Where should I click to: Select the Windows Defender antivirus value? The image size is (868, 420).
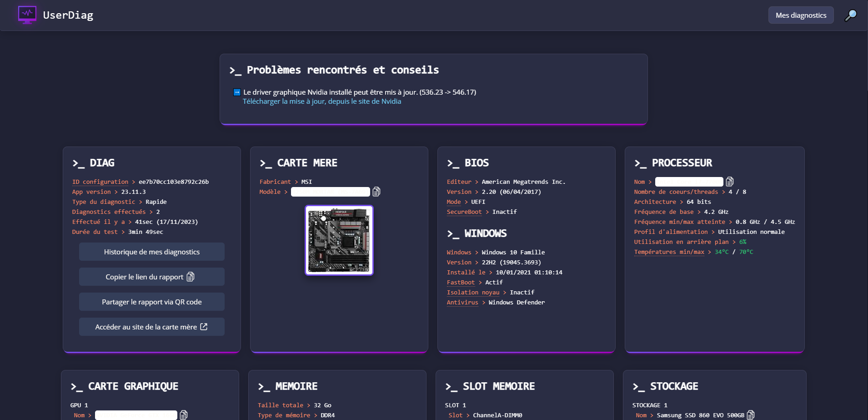pyautogui.click(x=517, y=302)
